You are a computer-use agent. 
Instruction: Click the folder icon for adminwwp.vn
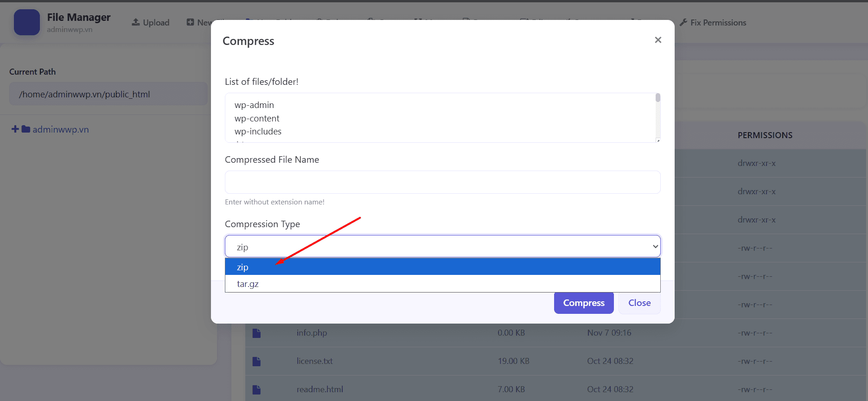click(26, 129)
